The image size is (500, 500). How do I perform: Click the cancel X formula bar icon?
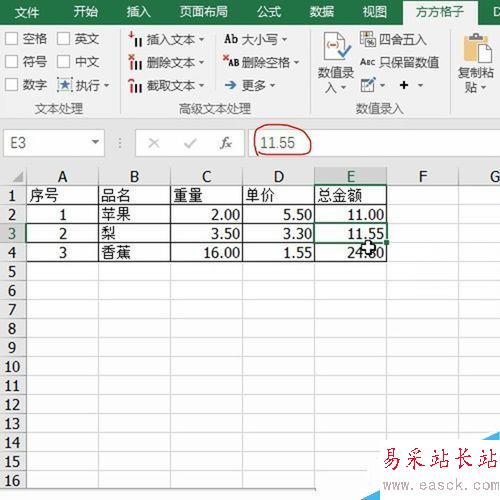coord(154,143)
